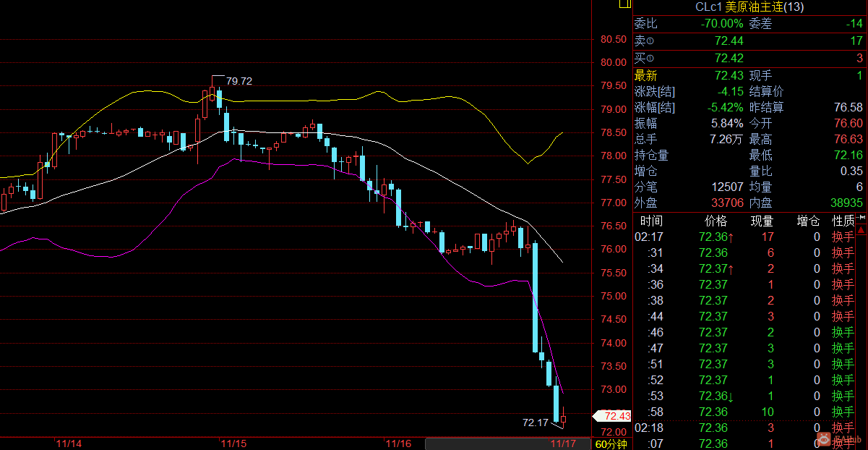The height and width of the screenshot is (450, 868).
Task: Select the 11/16 date label on the time axis
Action: pyautogui.click(x=399, y=443)
